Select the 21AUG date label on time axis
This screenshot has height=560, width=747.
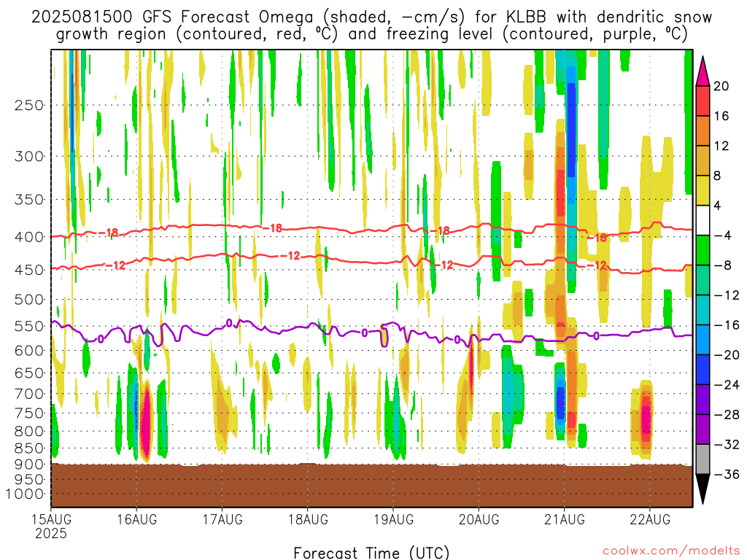click(565, 519)
